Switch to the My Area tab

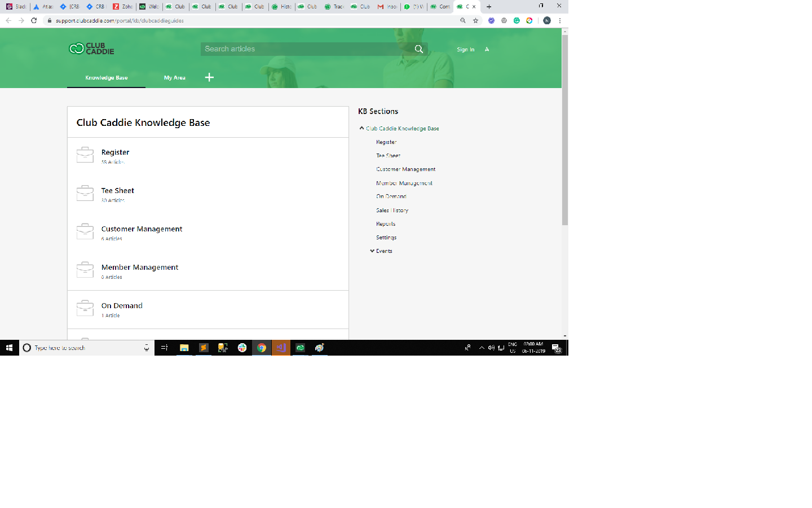(x=175, y=77)
